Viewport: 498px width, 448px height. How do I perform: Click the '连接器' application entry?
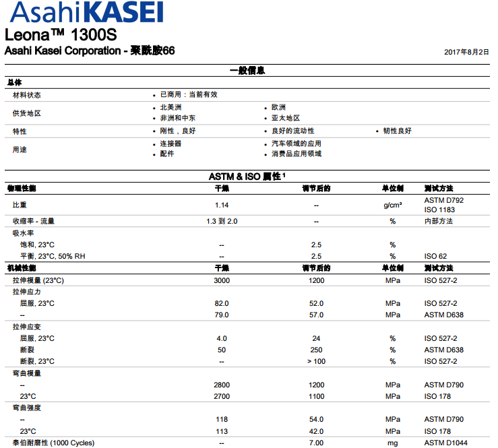tap(170, 143)
